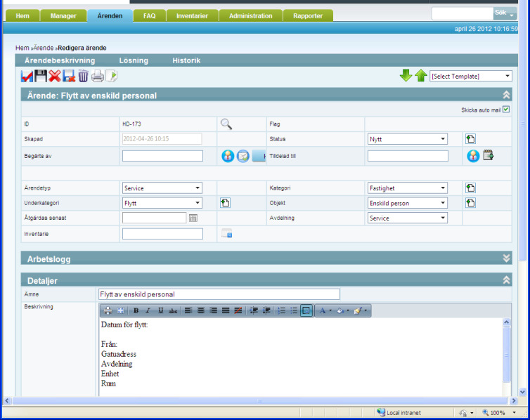Switch to the Historik sub-tab
This screenshot has width=530, height=420.
[186, 60]
